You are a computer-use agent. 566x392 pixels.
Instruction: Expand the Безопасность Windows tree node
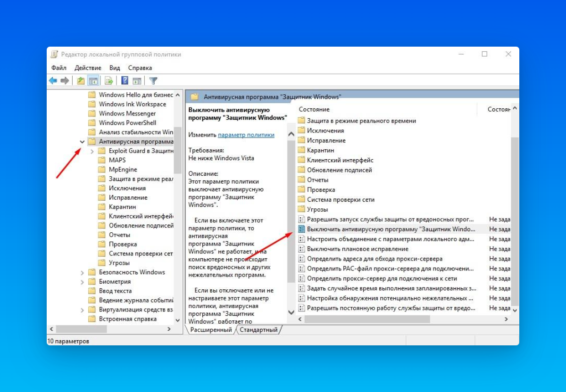(x=82, y=272)
